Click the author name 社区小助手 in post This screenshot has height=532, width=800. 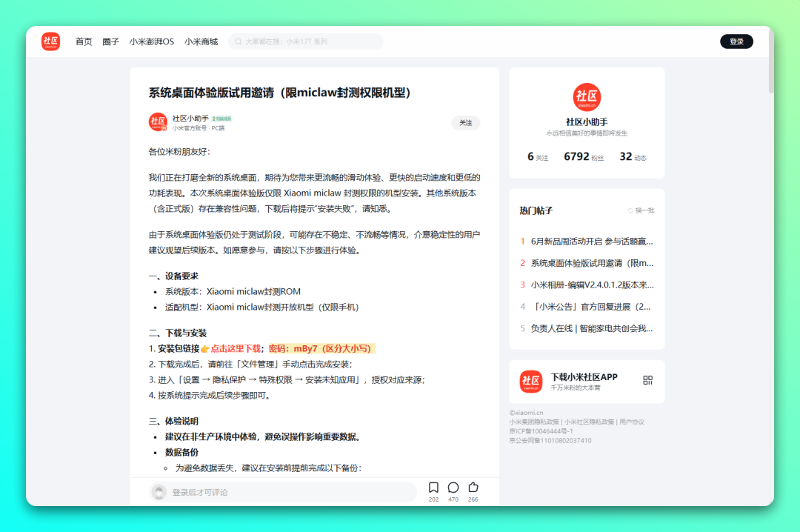190,119
